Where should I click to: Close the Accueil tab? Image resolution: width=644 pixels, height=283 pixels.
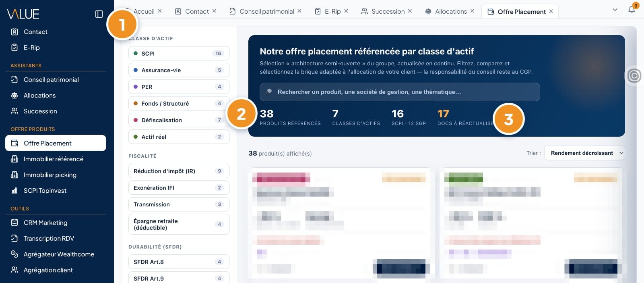[160, 11]
